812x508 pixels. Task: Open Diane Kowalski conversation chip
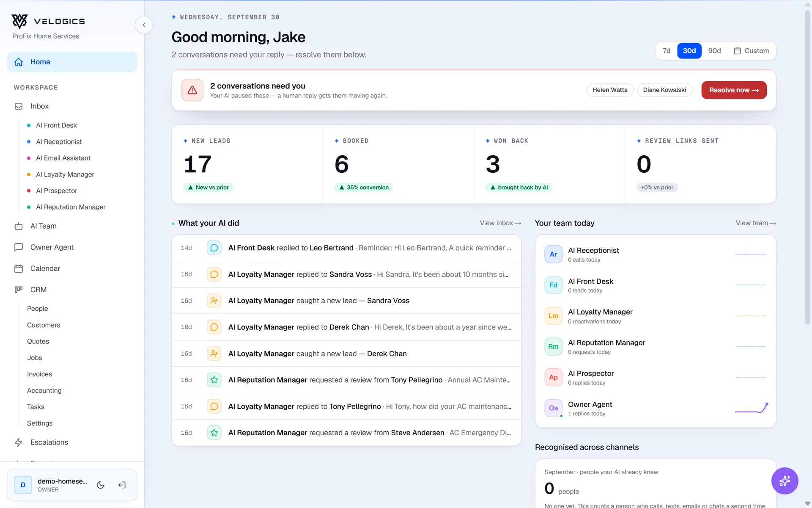point(664,90)
